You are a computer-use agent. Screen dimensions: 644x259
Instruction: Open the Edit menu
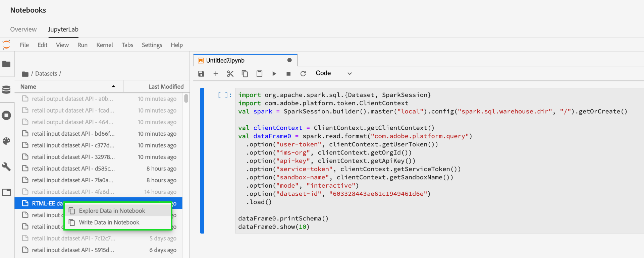(x=42, y=45)
